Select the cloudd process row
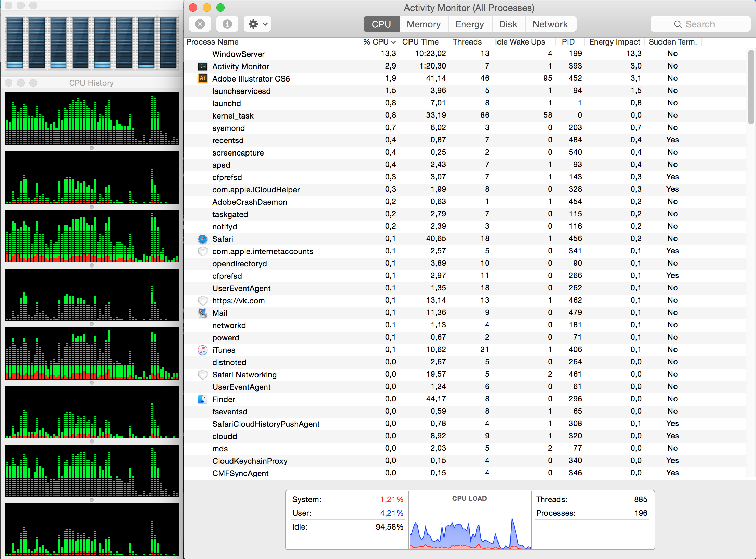756x559 pixels. tap(465, 436)
